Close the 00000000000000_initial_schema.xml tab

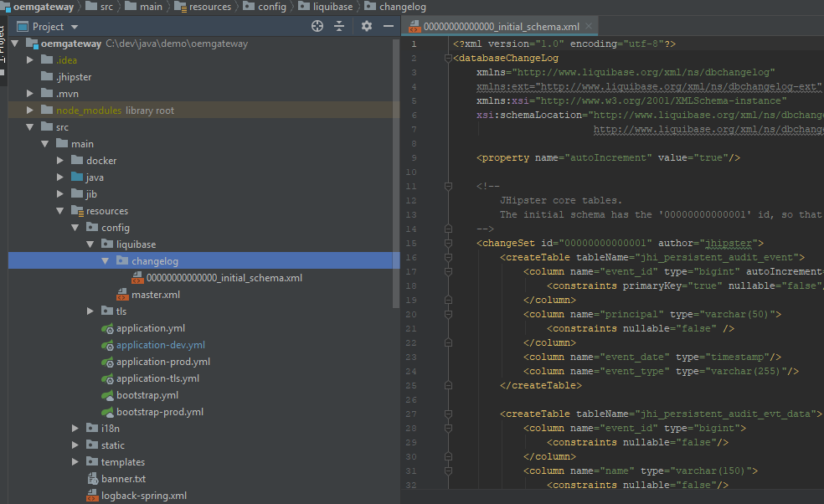click(589, 26)
